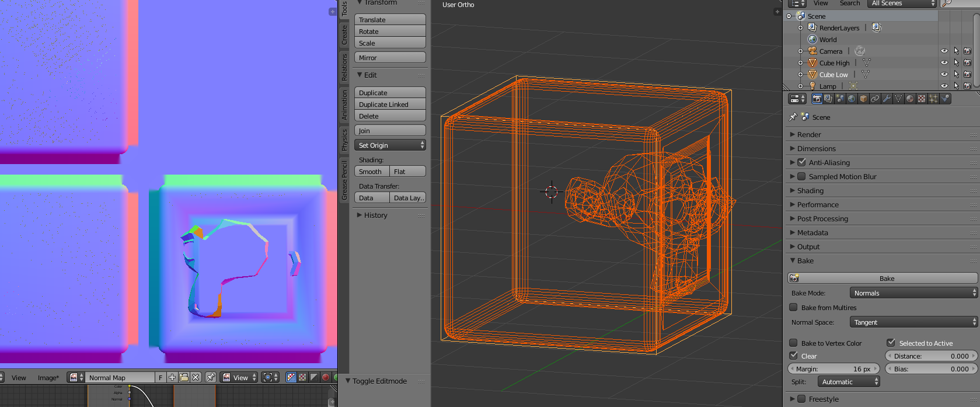
Task: Open the Split Automatic dropdown
Action: click(x=849, y=381)
